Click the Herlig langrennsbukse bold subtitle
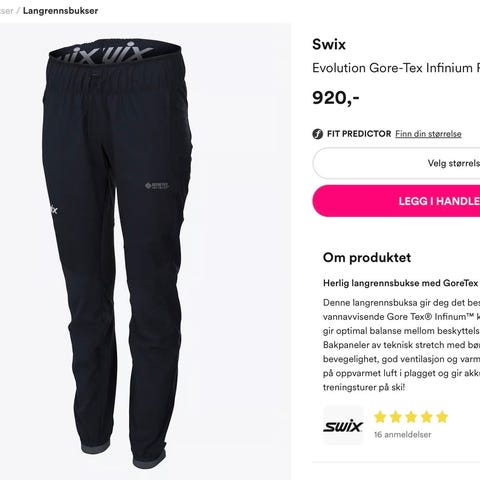 click(401, 283)
